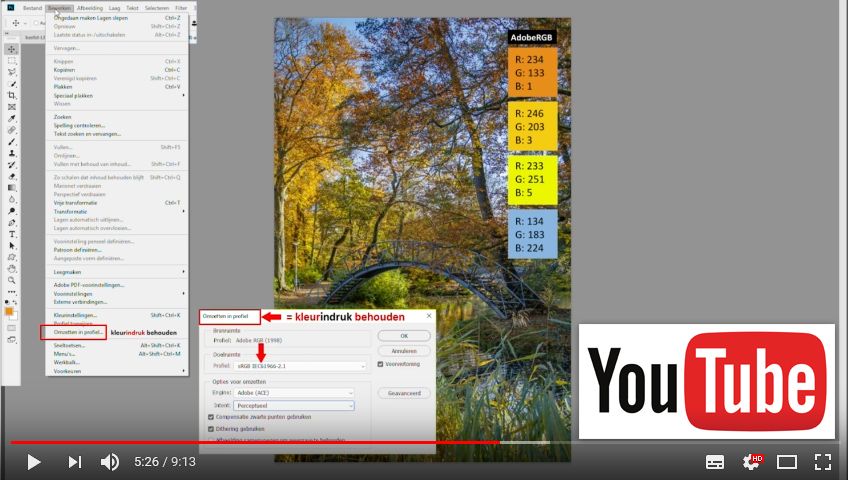Screen dimensions: 848x480
Task: Click the OK button in dialog
Action: 402,336
